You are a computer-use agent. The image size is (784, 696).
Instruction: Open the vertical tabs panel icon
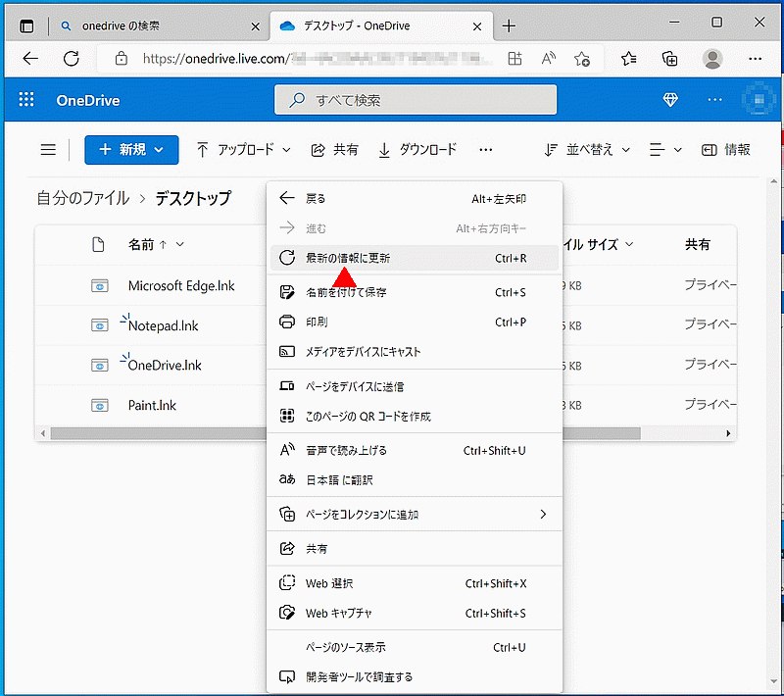(26, 26)
